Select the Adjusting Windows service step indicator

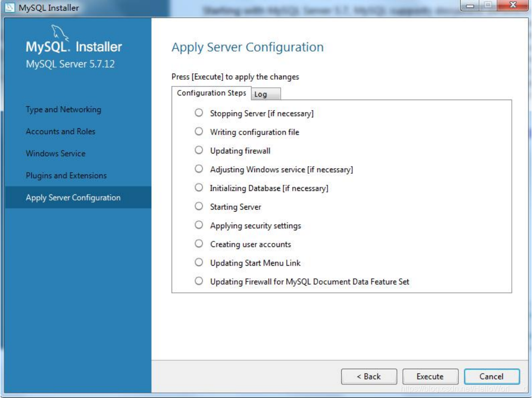click(199, 168)
